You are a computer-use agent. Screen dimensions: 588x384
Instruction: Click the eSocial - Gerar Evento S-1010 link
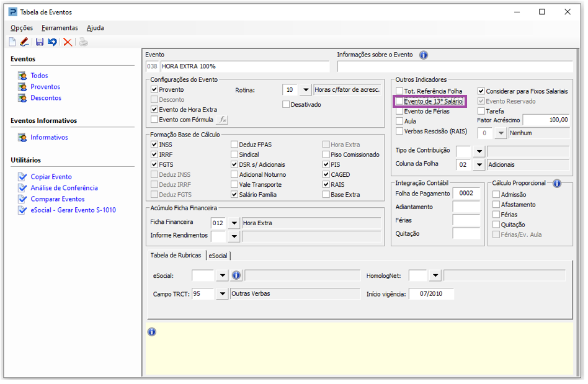coord(73,210)
